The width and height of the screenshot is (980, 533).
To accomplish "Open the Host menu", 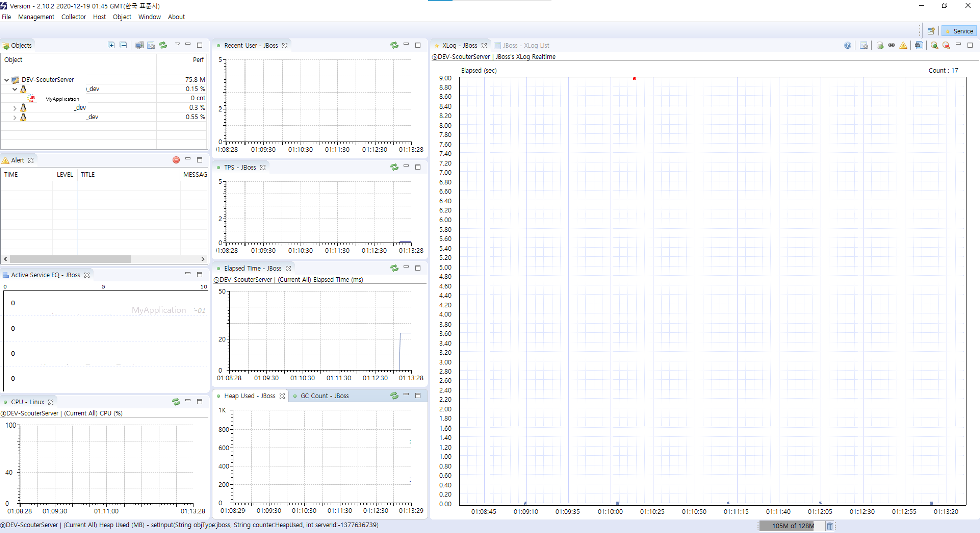I will [99, 17].
